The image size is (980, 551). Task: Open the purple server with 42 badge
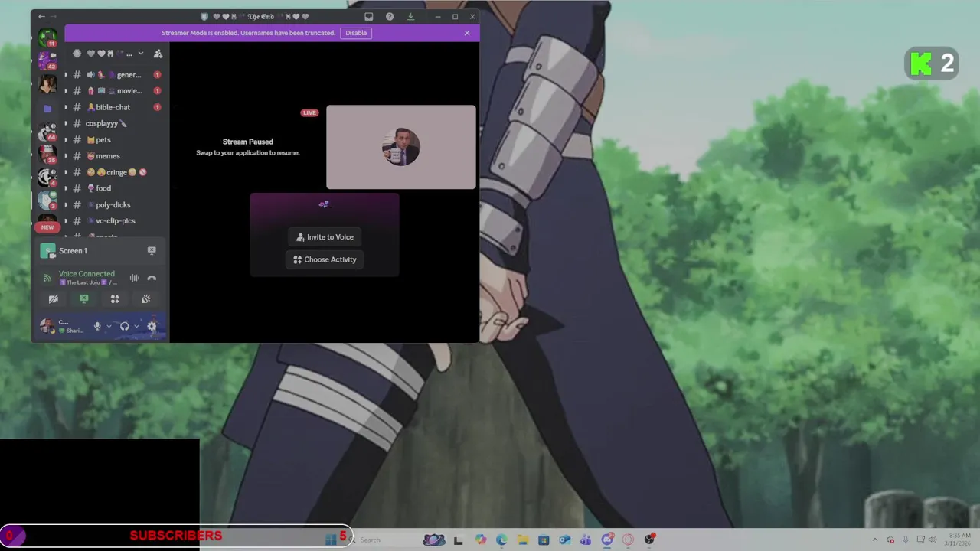[x=47, y=60]
